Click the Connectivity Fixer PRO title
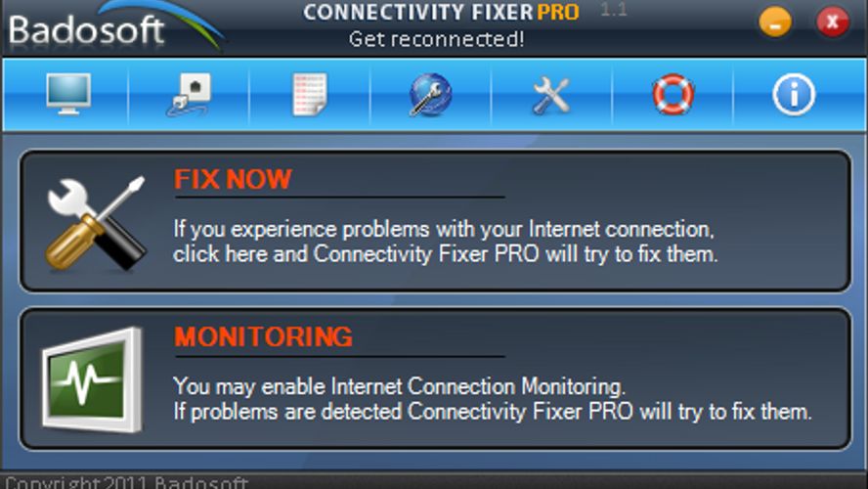 441,12
